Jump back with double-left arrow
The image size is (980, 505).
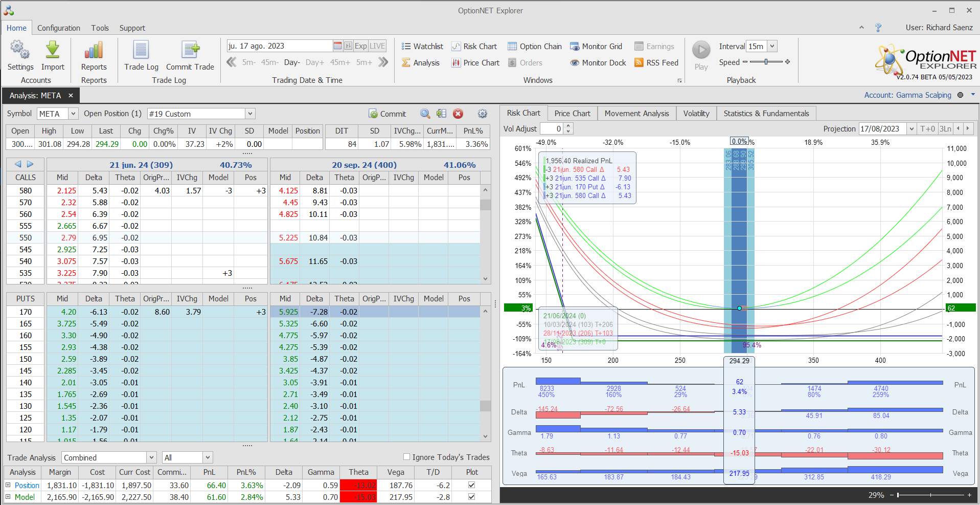pyautogui.click(x=232, y=62)
